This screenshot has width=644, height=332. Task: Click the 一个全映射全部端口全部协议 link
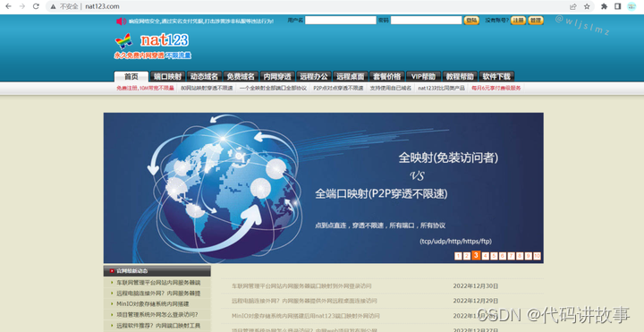(x=273, y=88)
